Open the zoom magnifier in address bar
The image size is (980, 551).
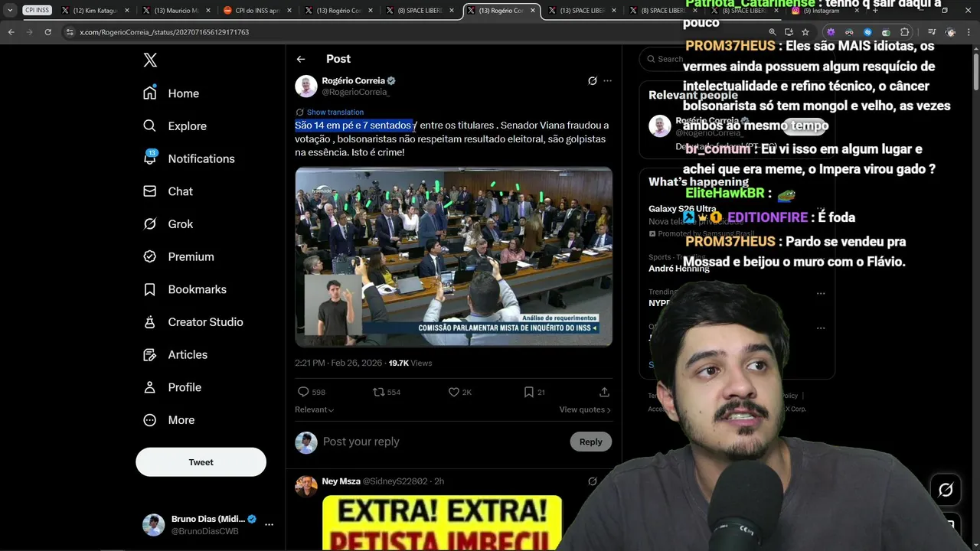[772, 32]
